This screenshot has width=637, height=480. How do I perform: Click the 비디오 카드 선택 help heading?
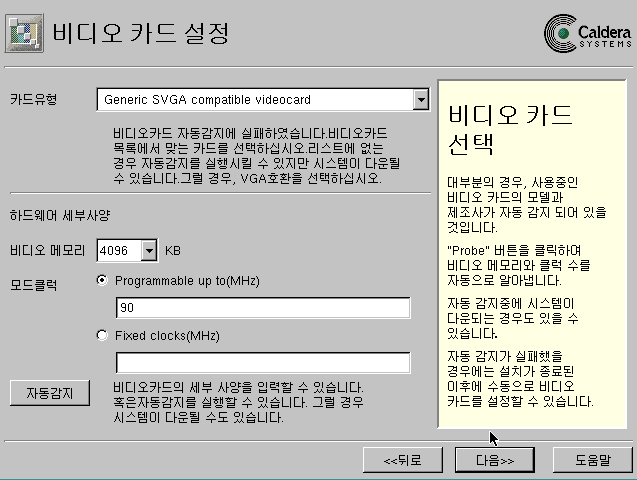click(x=510, y=130)
